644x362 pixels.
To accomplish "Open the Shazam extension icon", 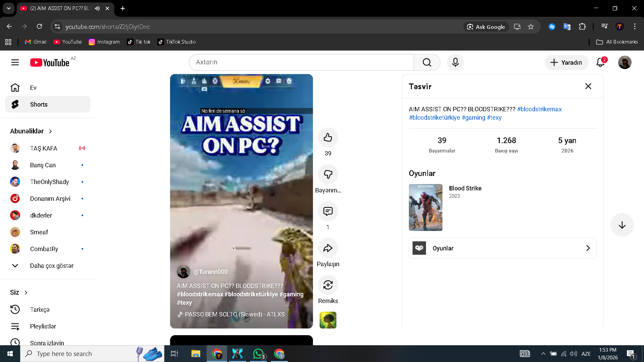I will pos(552,27).
